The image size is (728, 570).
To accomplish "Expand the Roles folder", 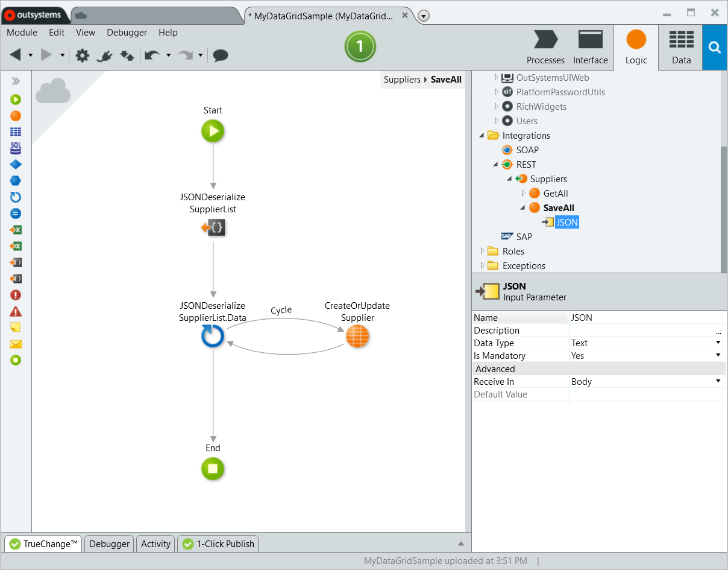I will 482,251.
